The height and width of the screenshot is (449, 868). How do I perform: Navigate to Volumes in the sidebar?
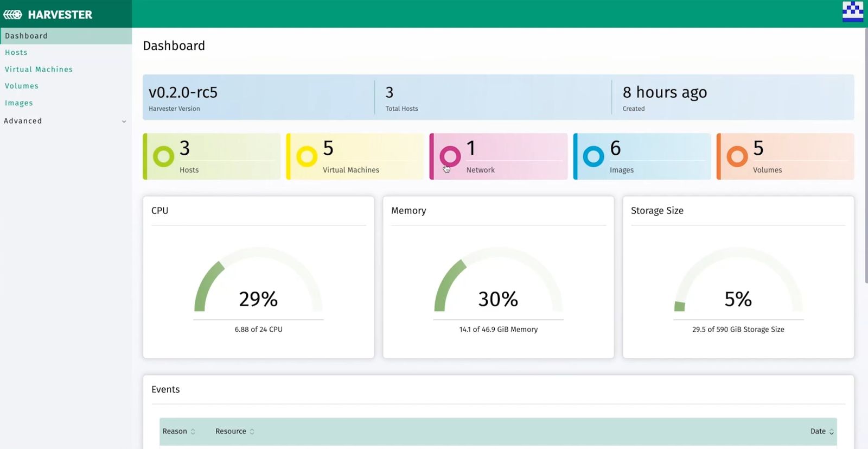22,86
